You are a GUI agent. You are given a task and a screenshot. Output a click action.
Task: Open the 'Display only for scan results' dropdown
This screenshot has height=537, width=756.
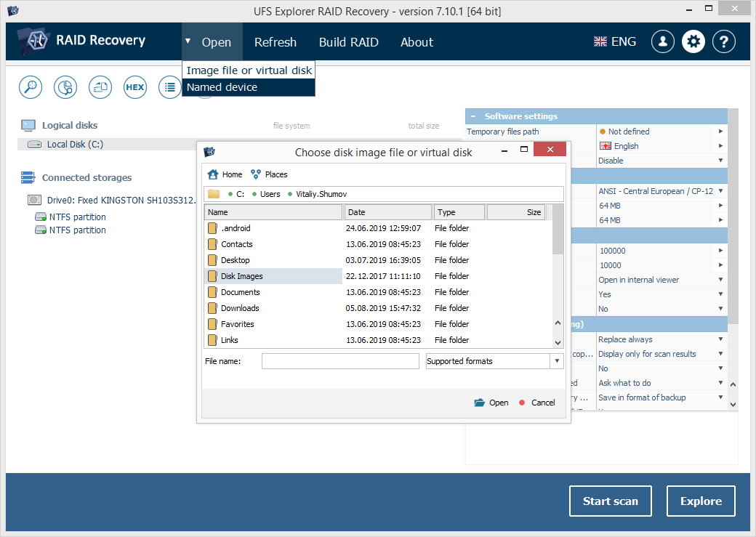tap(720, 354)
